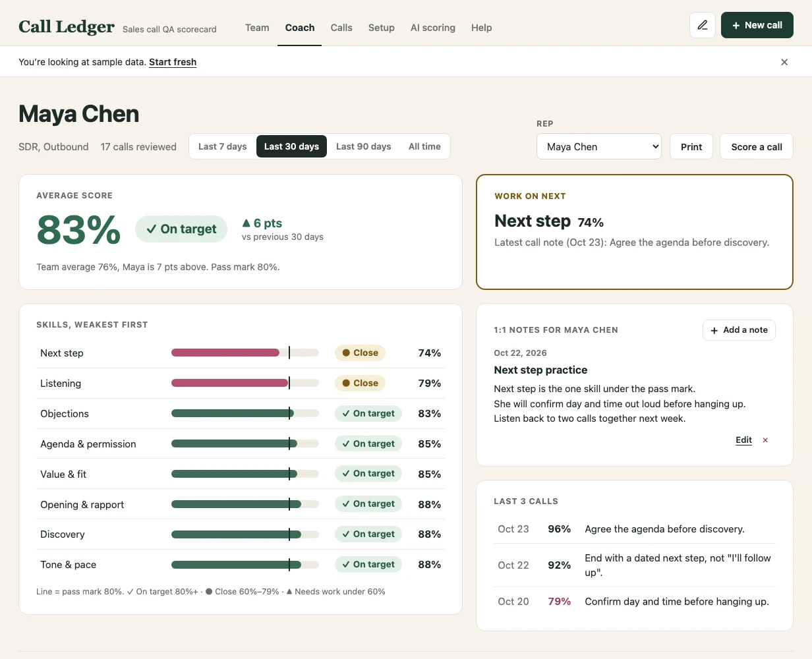Click the 79% value in Listening row
This screenshot has width=812, height=659.
coord(430,383)
